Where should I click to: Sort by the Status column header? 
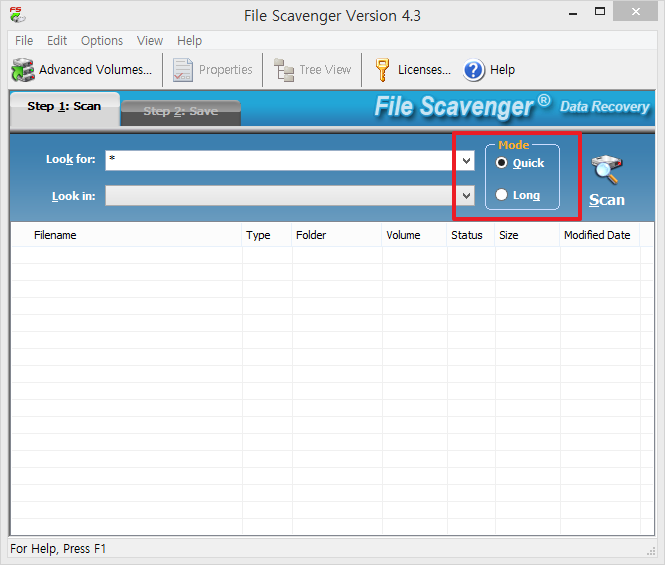pos(471,235)
